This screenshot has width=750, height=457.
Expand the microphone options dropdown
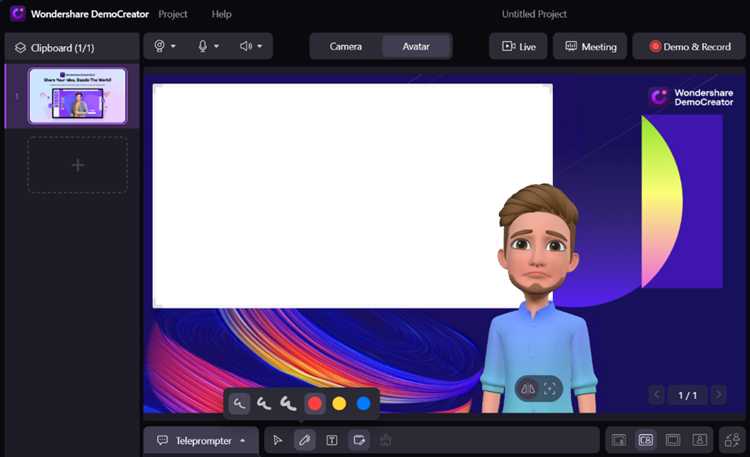pyautogui.click(x=208, y=46)
